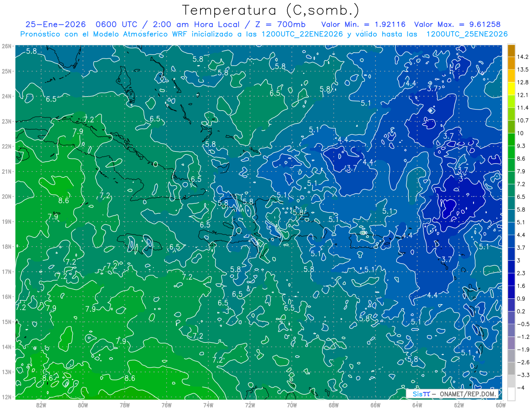Pick the dark blue colorbar swatch between 1.6 and 2.3

coord(511,279)
